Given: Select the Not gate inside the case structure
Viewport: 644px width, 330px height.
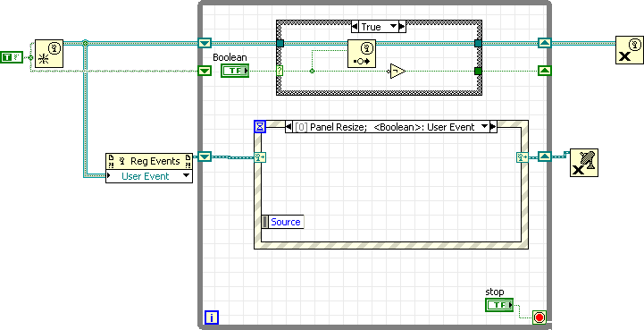Looking at the screenshot, I should tap(397, 72).
